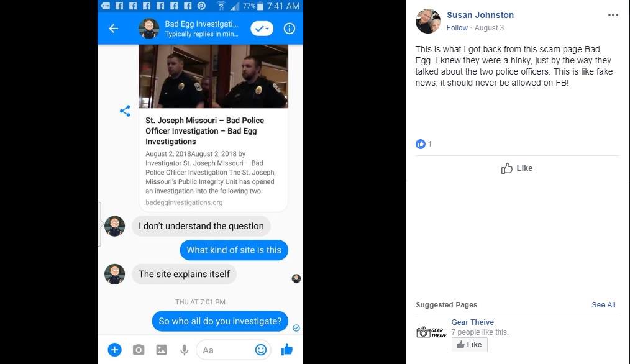630x364 pixels.
Task: Open the Gear Theive page link
Action: coord(472,322)
